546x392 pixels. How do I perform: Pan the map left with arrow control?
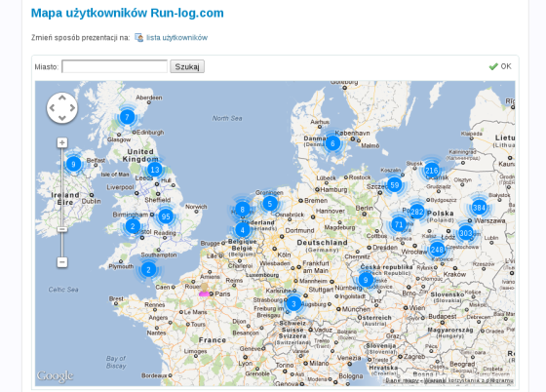tap(53, 108)
